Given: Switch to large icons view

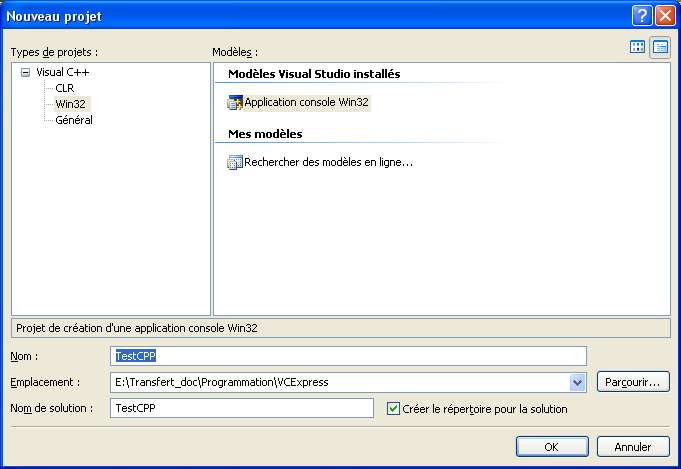Looking at the screenshot, I should click(638, 47).
